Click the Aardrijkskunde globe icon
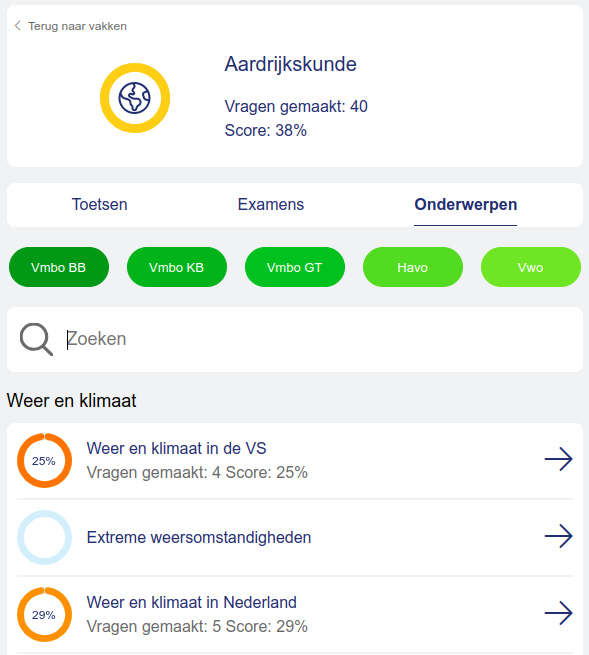This screenshot has height=655, width=589. 135,98
